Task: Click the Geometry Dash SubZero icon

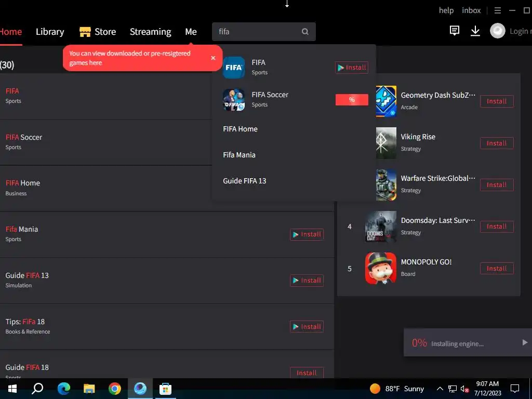Action: pyautogui.click(x=386, y=101)
